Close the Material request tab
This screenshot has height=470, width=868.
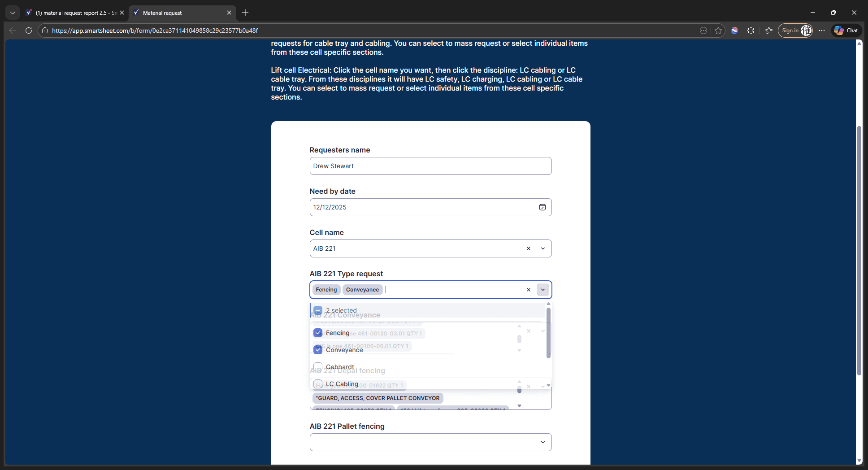tap(229, 13)
